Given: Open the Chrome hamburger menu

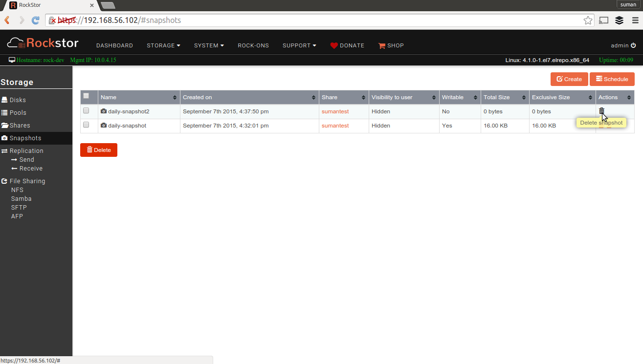Looking at the screenshot, I should [x=634, y=20].
